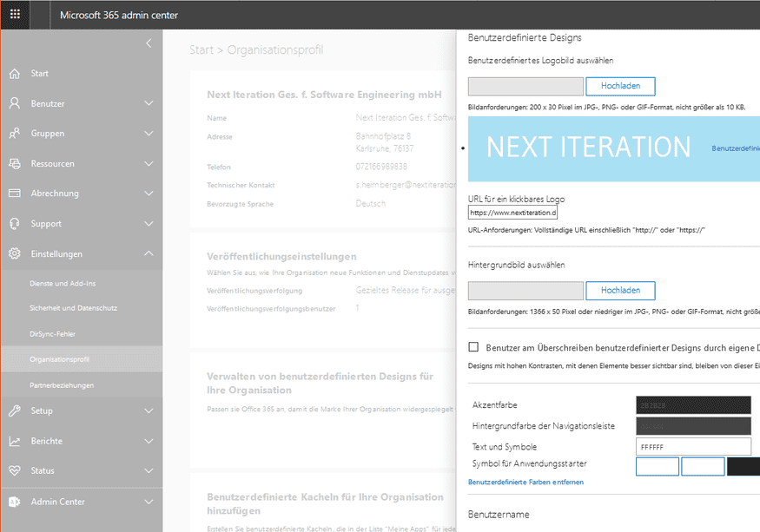Viewport: 760px width, 532px height.
Task: Click the Microsoft 365 admin center title
Action: (x=119, y=15)
